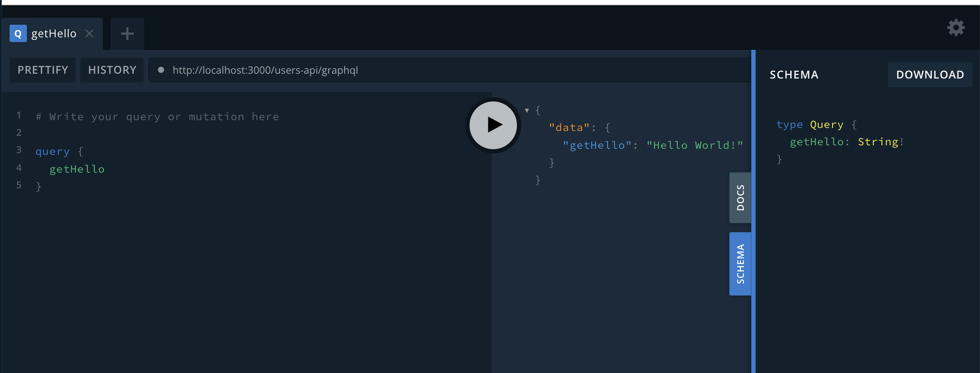The height and width of the screenshot is (373, 980).
Task: Open settings via the gear icon
Action: (956, 28)
